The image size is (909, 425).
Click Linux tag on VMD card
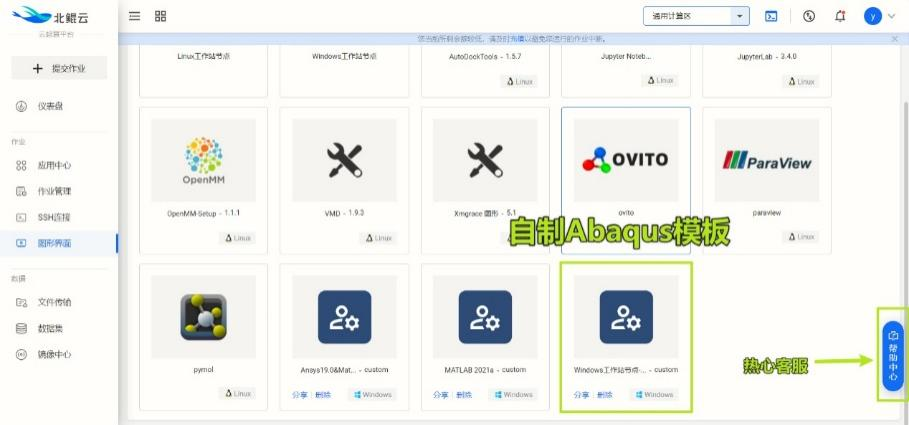(378, 238)
